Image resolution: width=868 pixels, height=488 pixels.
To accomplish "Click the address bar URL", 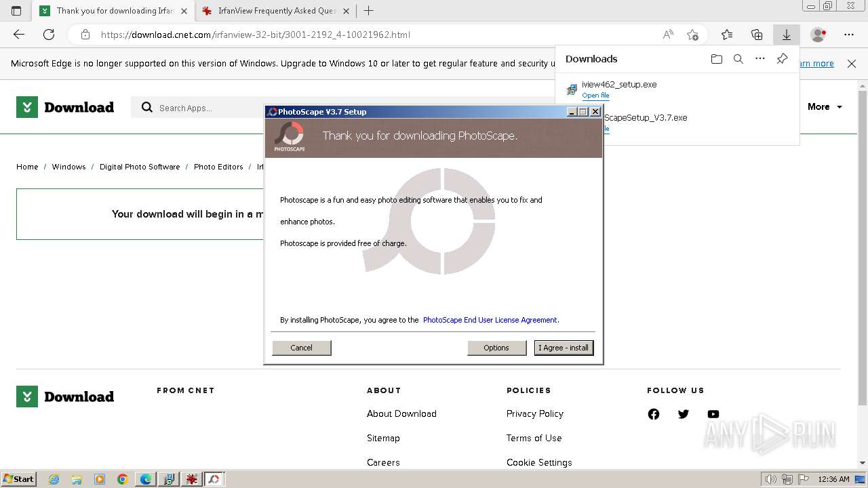I will coord(256,35).
